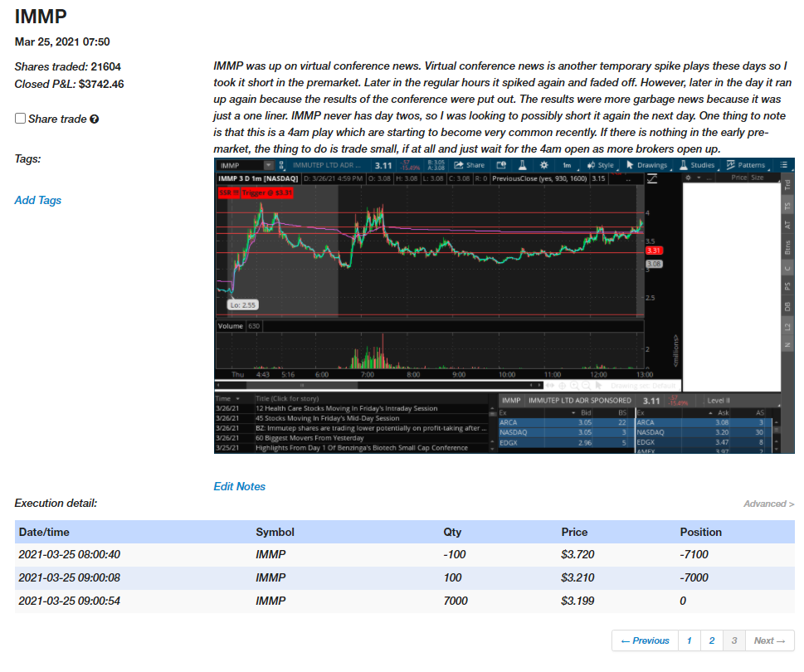Viewport: 804px width, 672px height.
Task: Select the N sidebar tab
Action: 787,345
